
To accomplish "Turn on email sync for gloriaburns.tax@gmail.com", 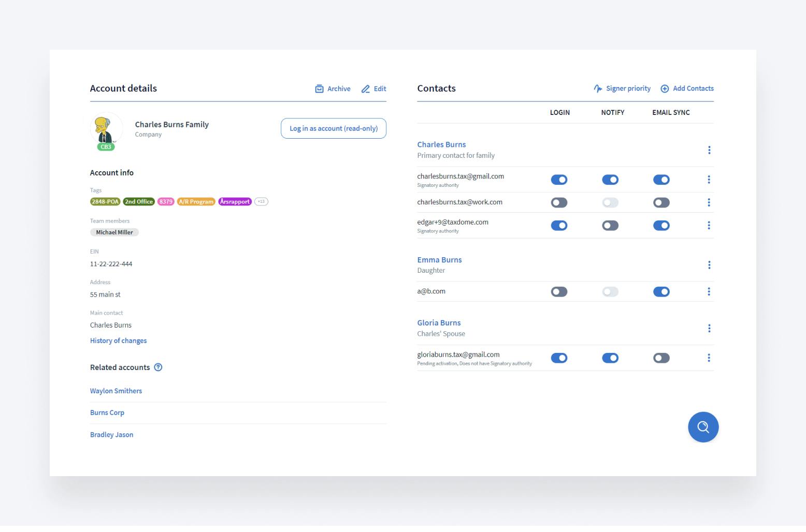I will [x=661, y=358].
